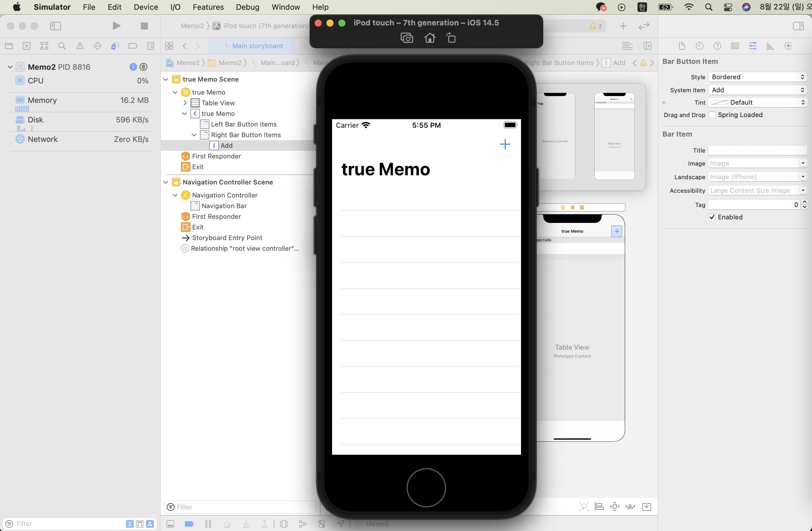812x531 pixels.
Task: Uncheck the Enabled checkbox
Action: (712, 217)
